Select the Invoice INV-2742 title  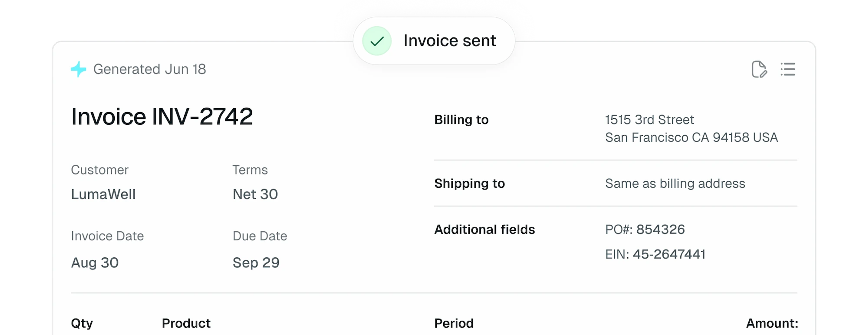(x=162, y=116)
